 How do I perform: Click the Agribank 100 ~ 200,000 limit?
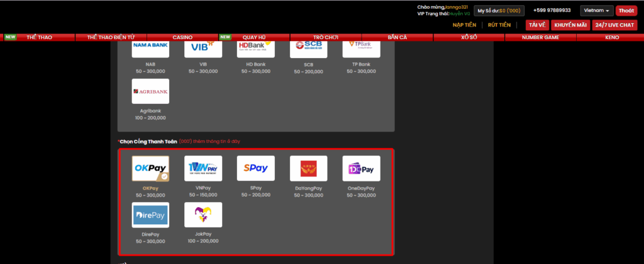click(x=150, y=118)
